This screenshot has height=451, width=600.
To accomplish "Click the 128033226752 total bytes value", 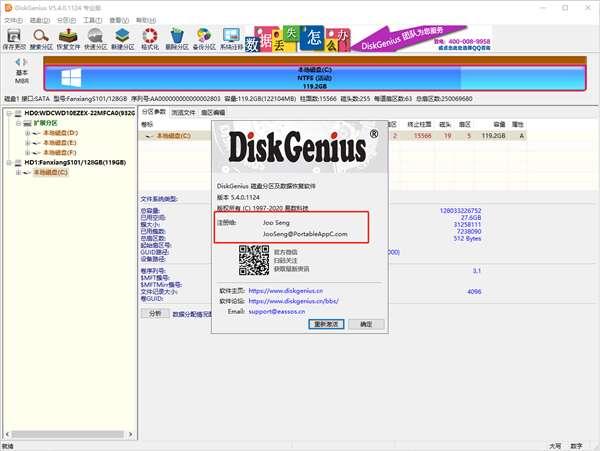I will coord(460,211).
